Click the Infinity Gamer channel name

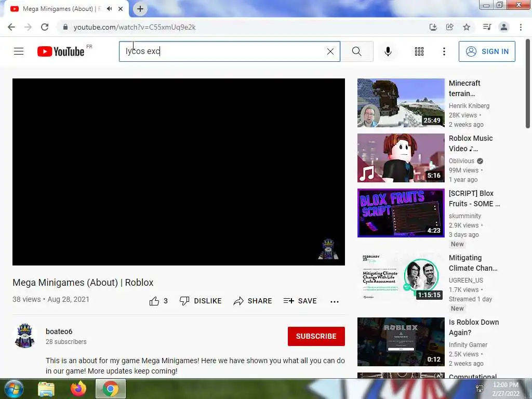coord(468,345)
